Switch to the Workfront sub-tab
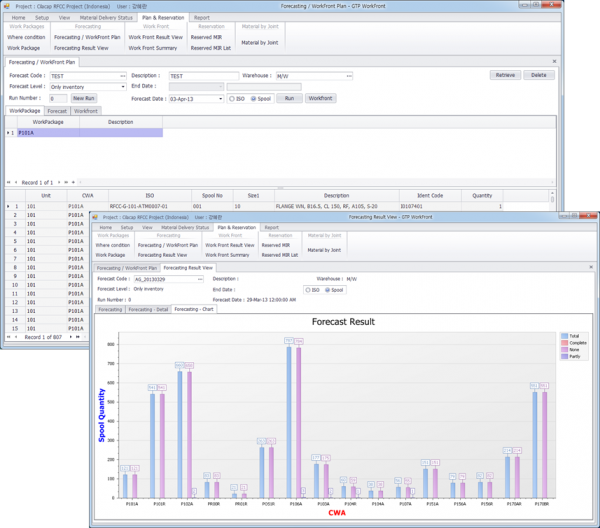The image size is (600, 528). (x=84, y=111)
